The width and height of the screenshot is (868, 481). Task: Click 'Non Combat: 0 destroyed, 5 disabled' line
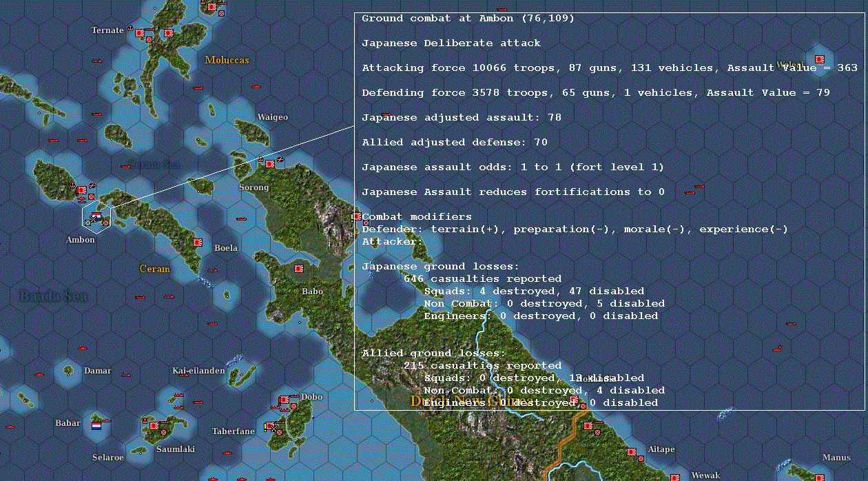(544, 304)
